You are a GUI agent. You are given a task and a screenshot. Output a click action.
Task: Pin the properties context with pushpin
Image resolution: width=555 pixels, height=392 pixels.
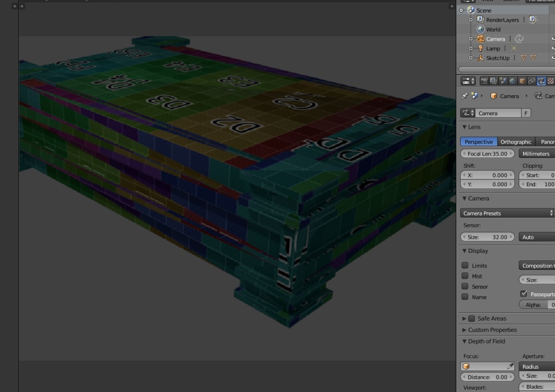[x=464, y=96]
